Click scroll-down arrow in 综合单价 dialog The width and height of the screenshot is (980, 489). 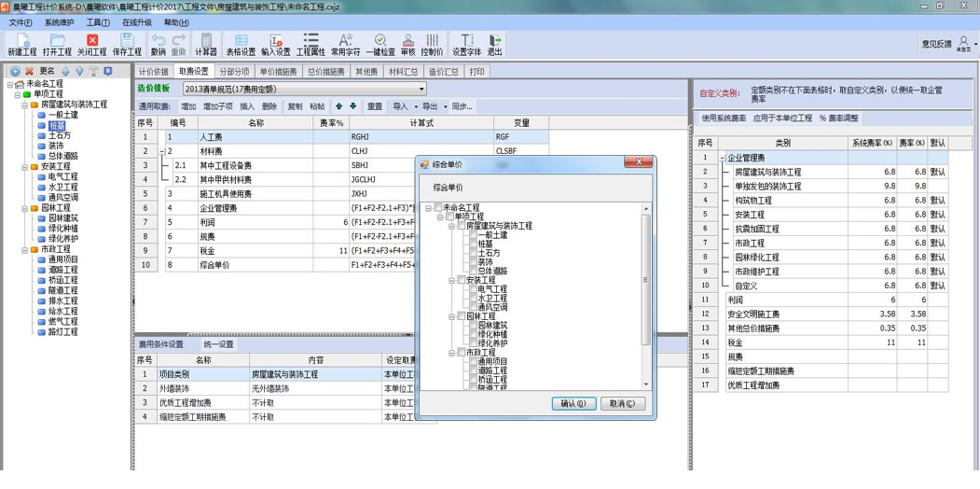tap(645, 384)
